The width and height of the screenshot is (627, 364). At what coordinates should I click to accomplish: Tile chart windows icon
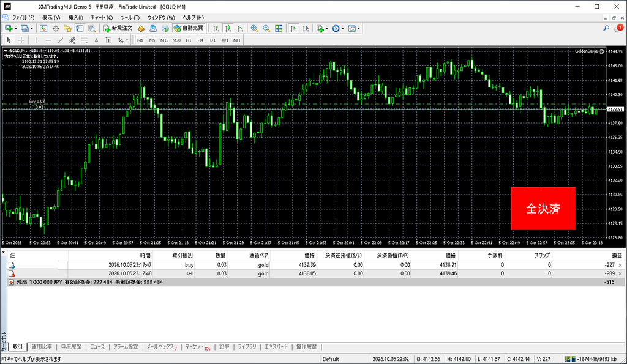[279, 28]
